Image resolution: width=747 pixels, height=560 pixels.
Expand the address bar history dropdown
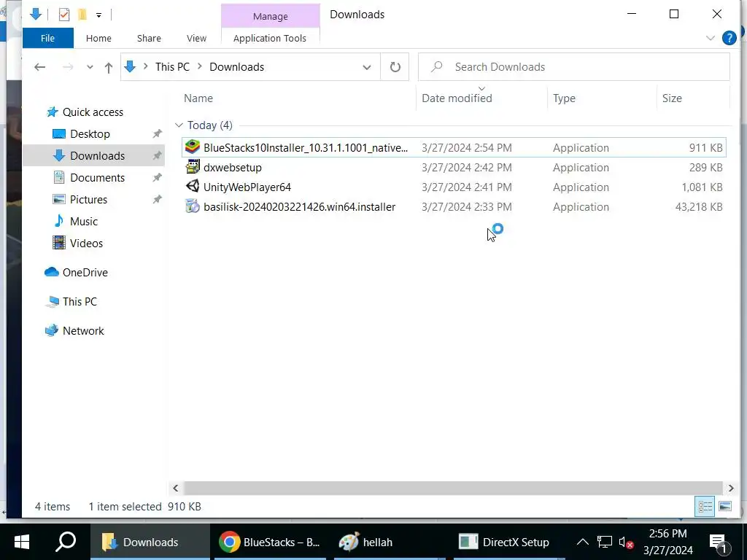click(366, 67)
